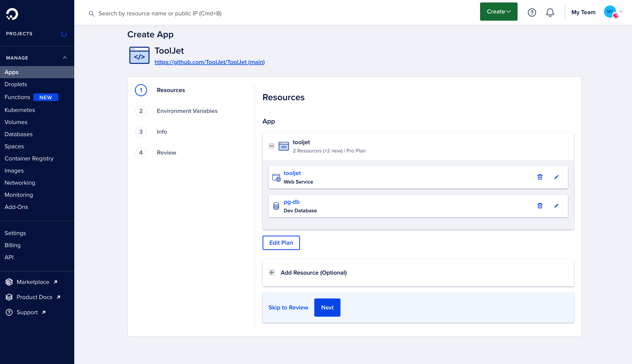Image resolution: width=632 pixels, height=364 pixels.
Task: Click the Next button
Action: click(327, 308)
